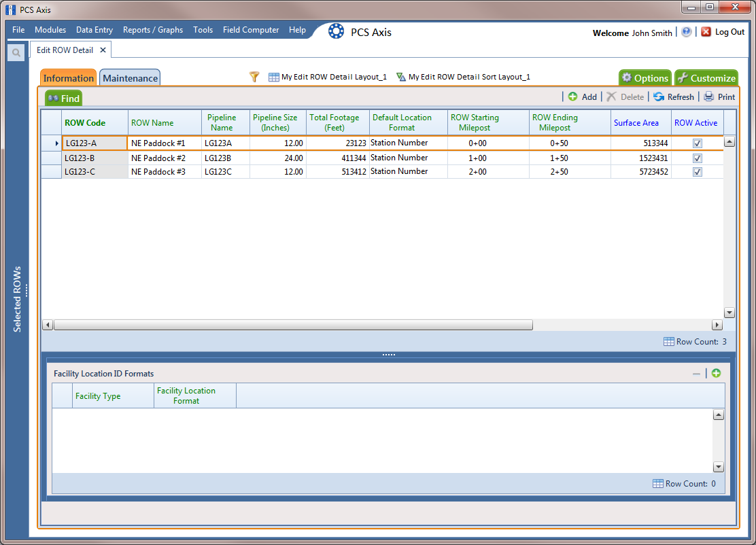The width and height of the screenshot is (756, 545).
Task: Click the horizontal scrollbar thumb
Action: pos(293,326)
